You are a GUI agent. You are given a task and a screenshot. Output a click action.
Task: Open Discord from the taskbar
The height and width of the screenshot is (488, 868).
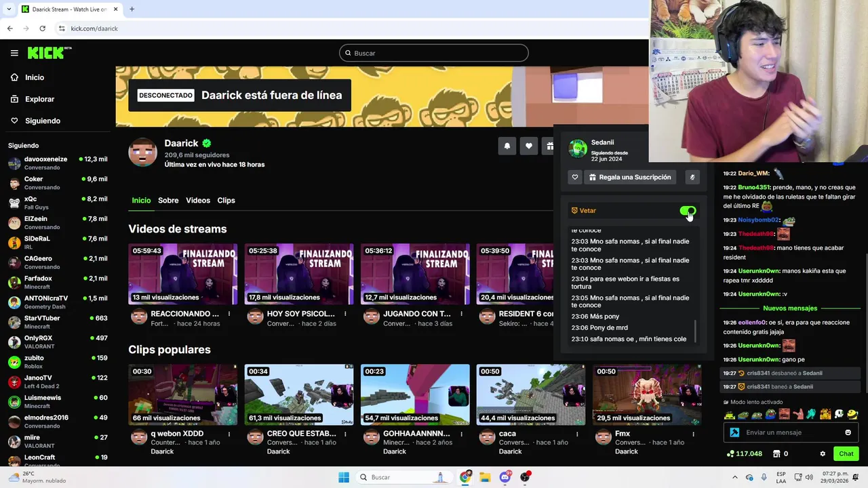coord(505,477)
